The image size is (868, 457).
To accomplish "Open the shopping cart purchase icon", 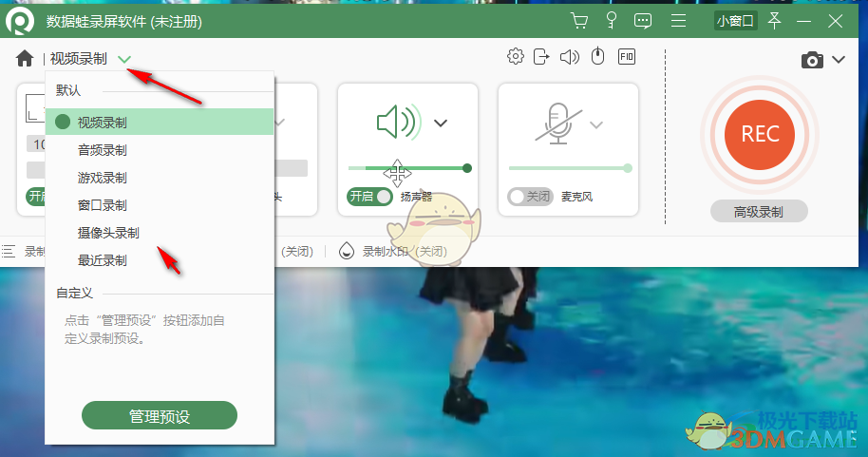I will point(579,21).
